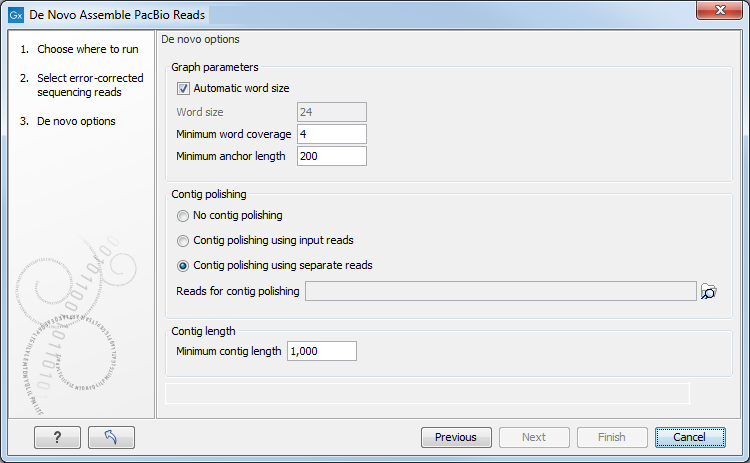Screen dimensions: 750x463
Task: Select step 3 De novo options
Action: click(77, 121)
